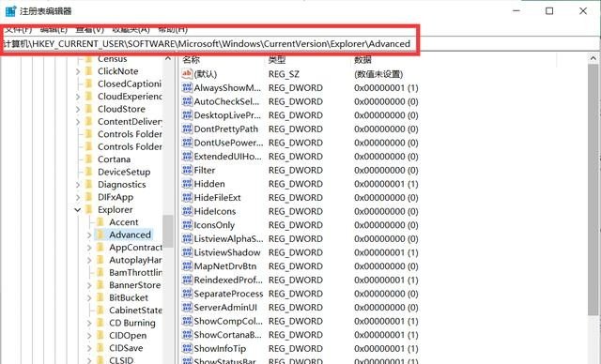Click the folder icon of CD Burning key
This screenshot has width=601, height=364.
coord(100,323)
